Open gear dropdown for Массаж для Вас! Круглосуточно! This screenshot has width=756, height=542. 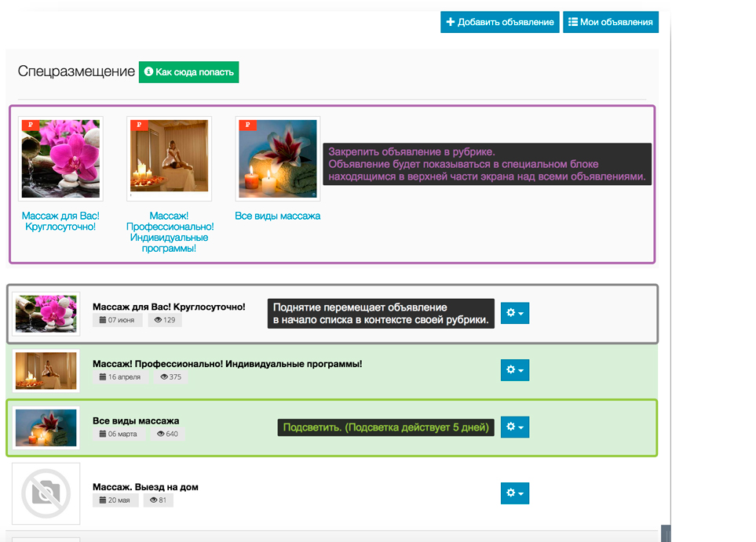point(515,313)
